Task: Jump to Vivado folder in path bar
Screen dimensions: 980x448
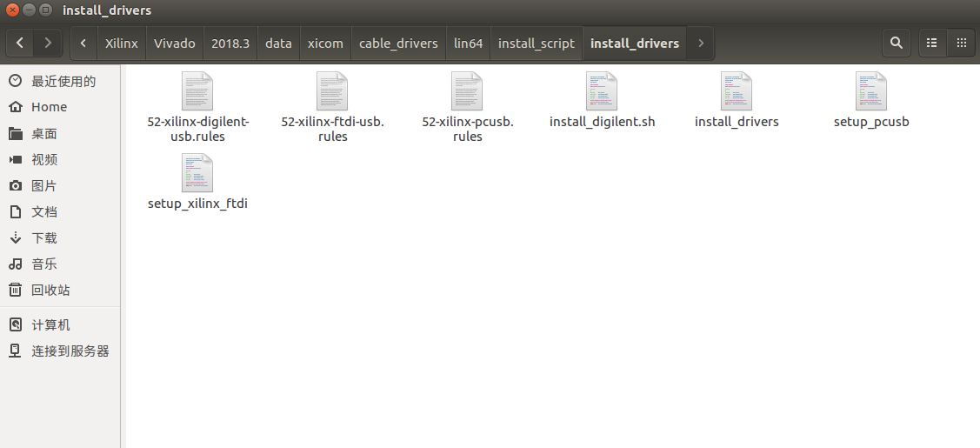Action: [x=175, y=43]
